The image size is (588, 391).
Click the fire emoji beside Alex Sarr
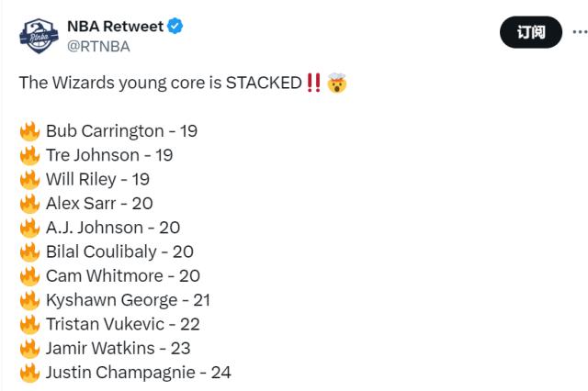(29, 204)
